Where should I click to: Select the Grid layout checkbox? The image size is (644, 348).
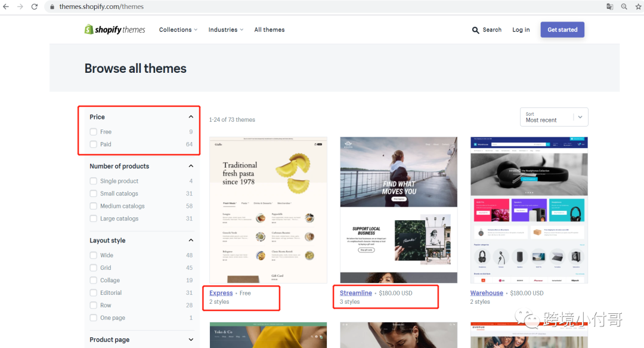tap(93, 268)
